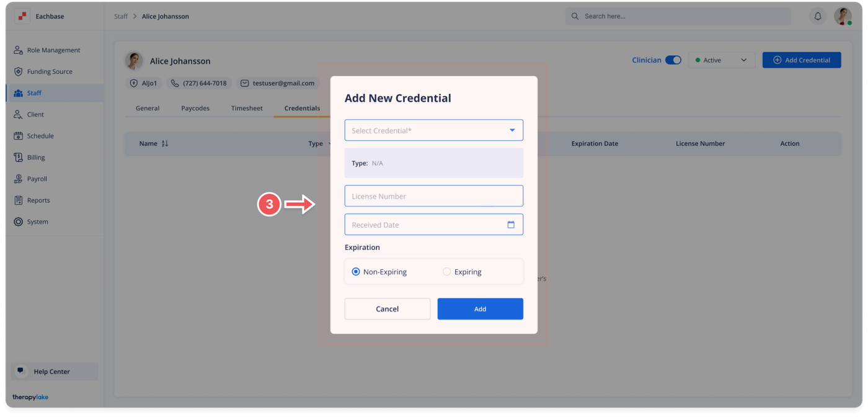Click the calendar icon in Received Date
Image resolution: width=868 pixels, height=417 pixels.
pos(511,225)
